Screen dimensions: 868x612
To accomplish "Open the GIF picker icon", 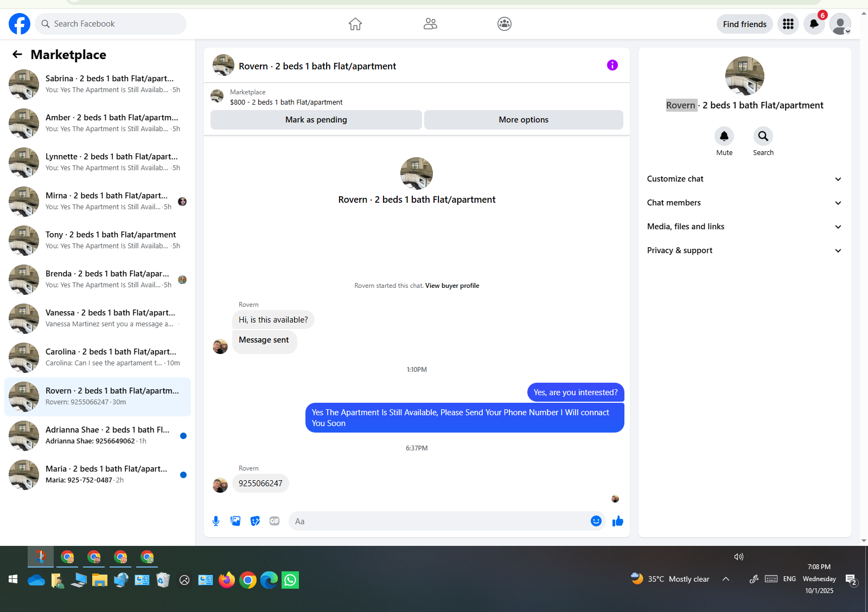I will [275, 521].
